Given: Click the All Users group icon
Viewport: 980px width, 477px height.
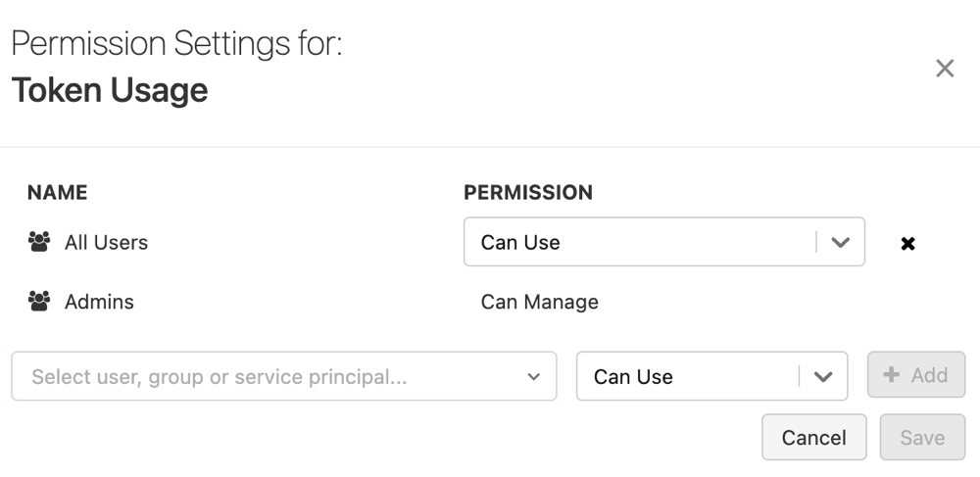Looking at the screenshot, I should point(39,242).
